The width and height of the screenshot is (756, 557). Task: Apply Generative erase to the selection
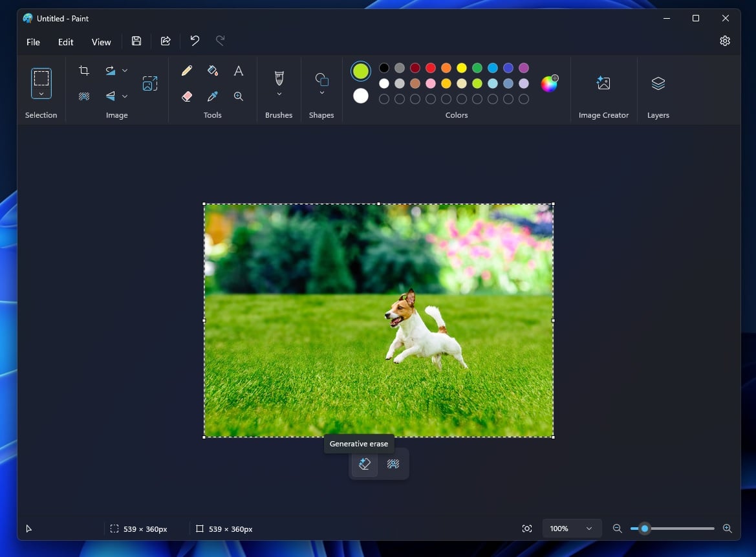(364, 464)
